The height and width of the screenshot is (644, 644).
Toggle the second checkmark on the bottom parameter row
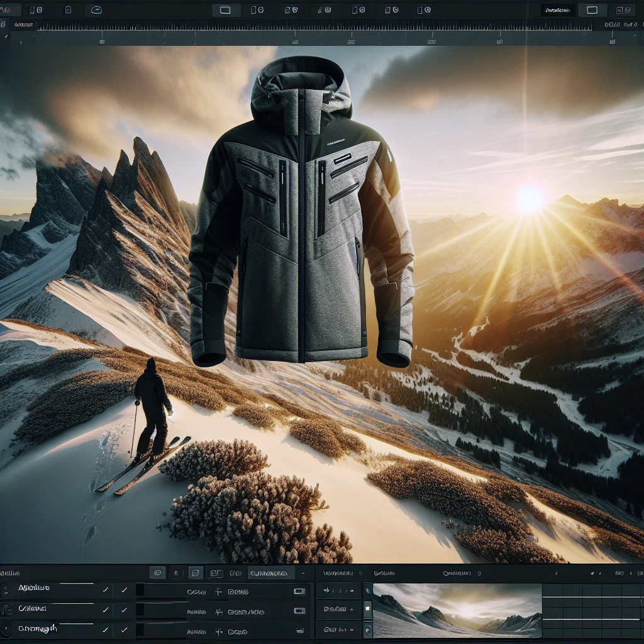(124, 630)
